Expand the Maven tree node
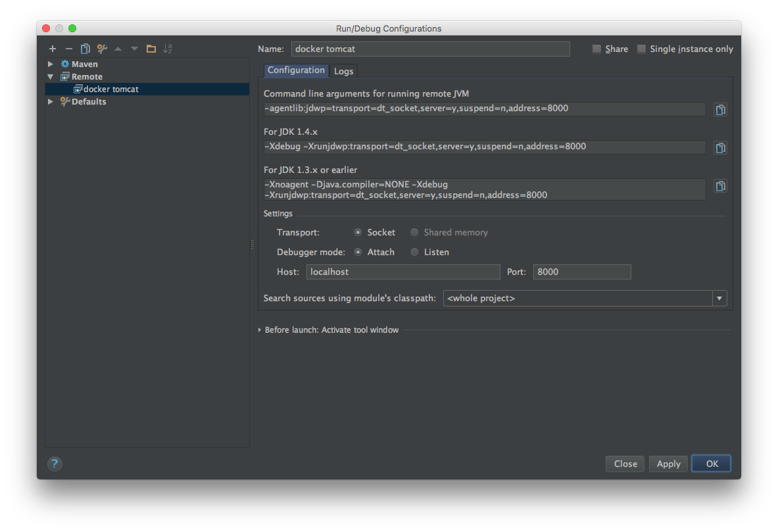Image resolution: width=778 pixels, height=532 pixels. (x=51, y=64)
